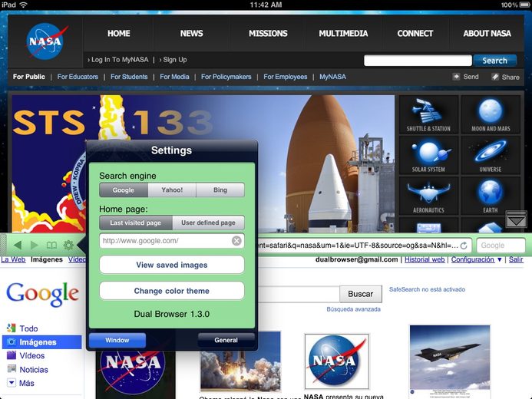Open MULTIMEDIA in NASA navigation
The width and height of the screenshot is (532, 399).
(343, 33)
